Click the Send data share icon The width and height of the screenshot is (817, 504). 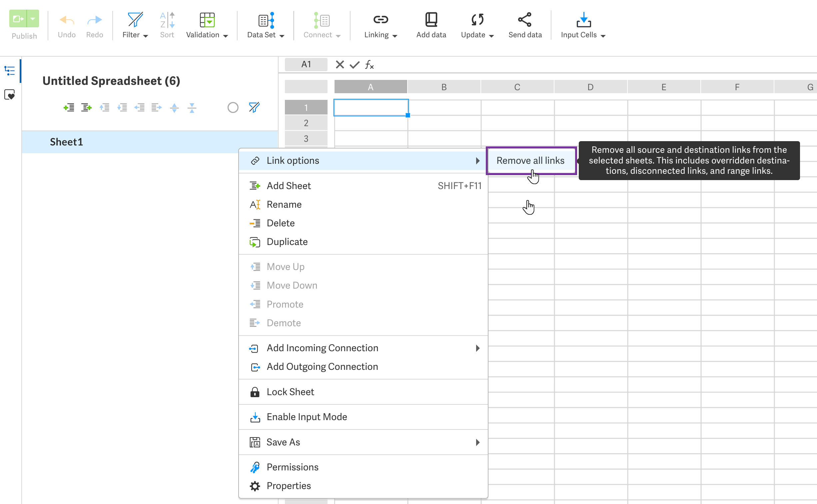(x=524, y=19)
